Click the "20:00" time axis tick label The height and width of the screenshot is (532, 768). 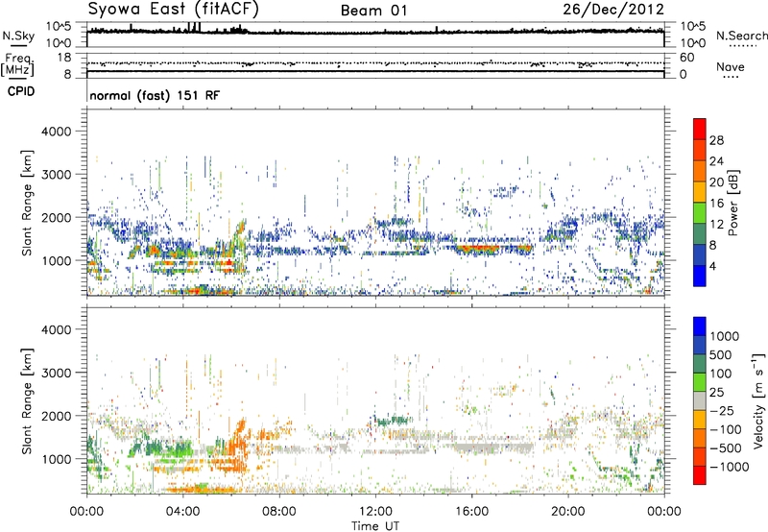pyautogui.click(x=568, y=512)
